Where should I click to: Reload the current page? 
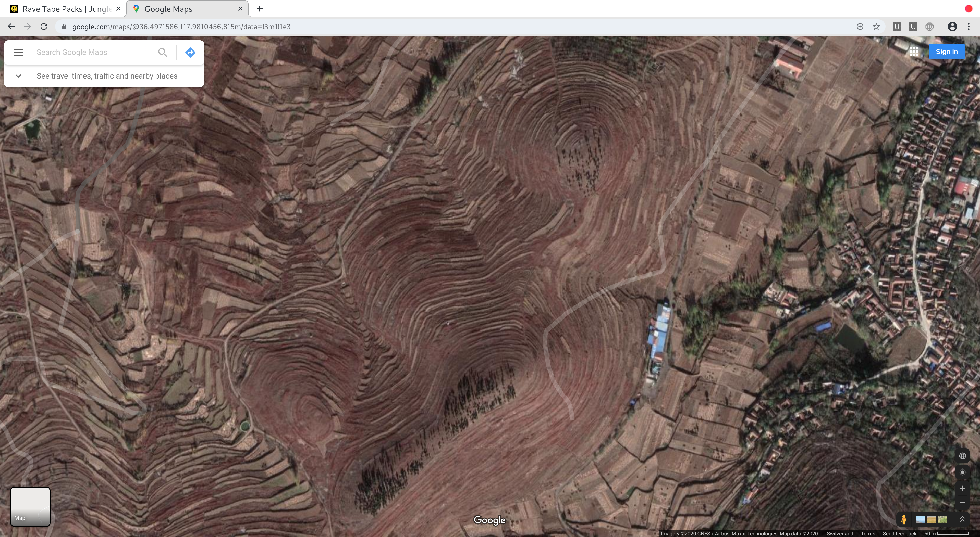click(44, 27)
